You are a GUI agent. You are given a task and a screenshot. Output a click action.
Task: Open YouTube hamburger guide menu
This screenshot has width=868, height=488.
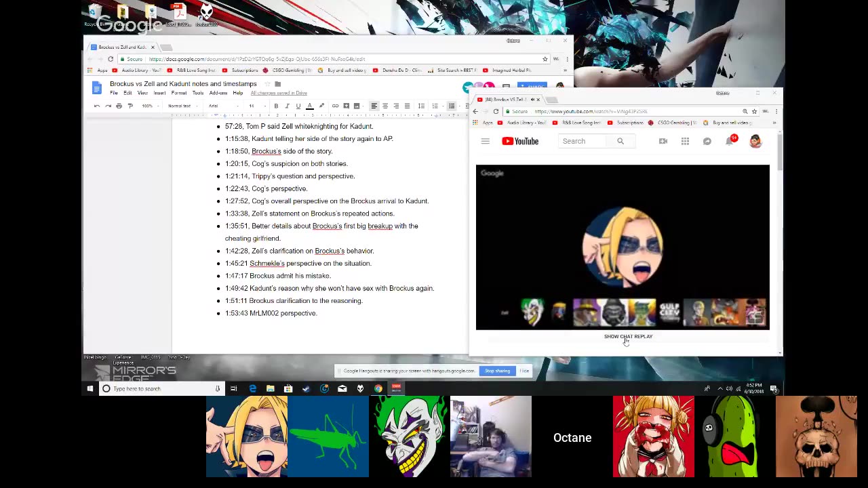(x=486, y=141)
